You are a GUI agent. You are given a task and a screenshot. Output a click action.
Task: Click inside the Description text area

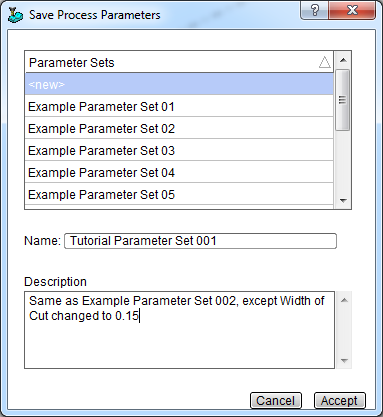(x=179, y=330)
